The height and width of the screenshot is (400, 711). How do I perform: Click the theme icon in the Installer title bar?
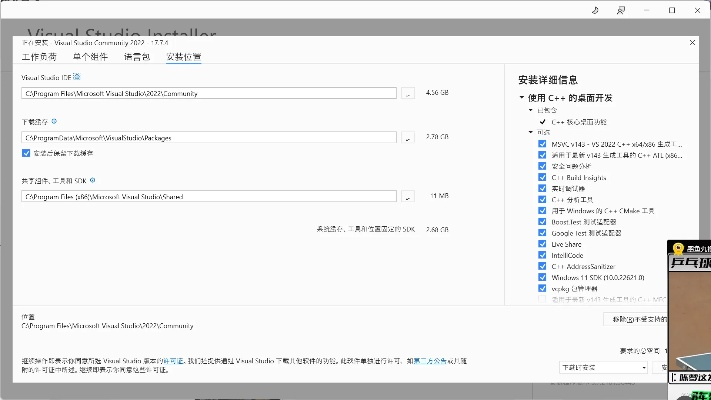pos(595,10)
